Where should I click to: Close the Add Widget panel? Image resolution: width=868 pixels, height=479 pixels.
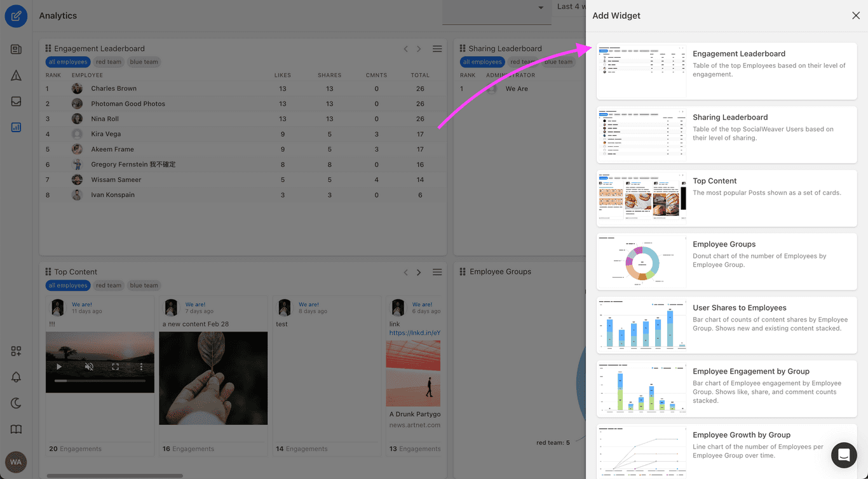pyautogui.click(x=856, y=16)
